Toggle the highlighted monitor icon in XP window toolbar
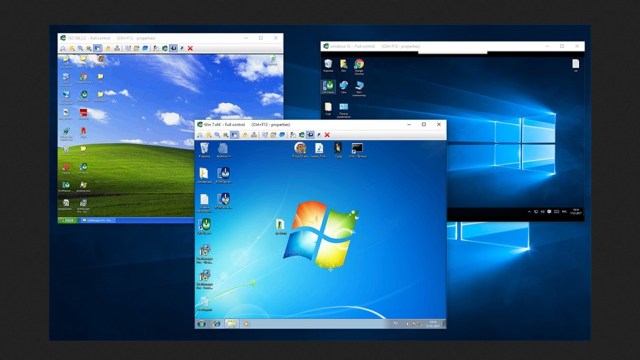 [173, 48]
